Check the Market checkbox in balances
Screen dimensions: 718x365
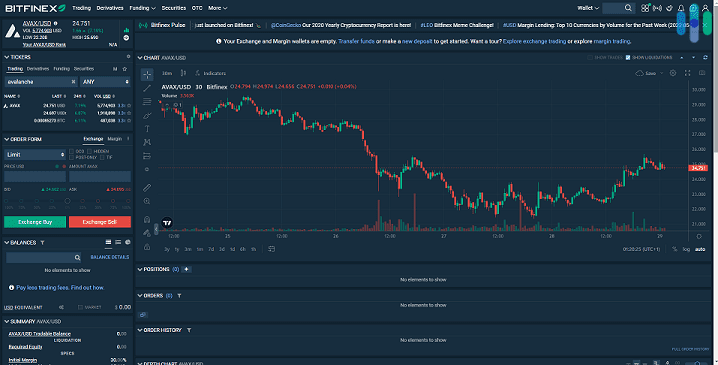coord(80,307)
